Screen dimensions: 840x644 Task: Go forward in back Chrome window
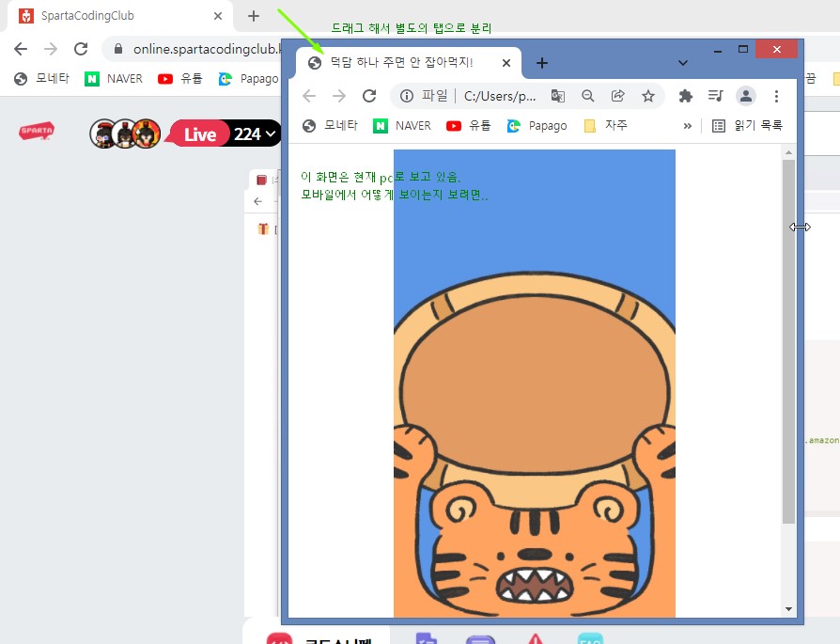coord(51,49)
